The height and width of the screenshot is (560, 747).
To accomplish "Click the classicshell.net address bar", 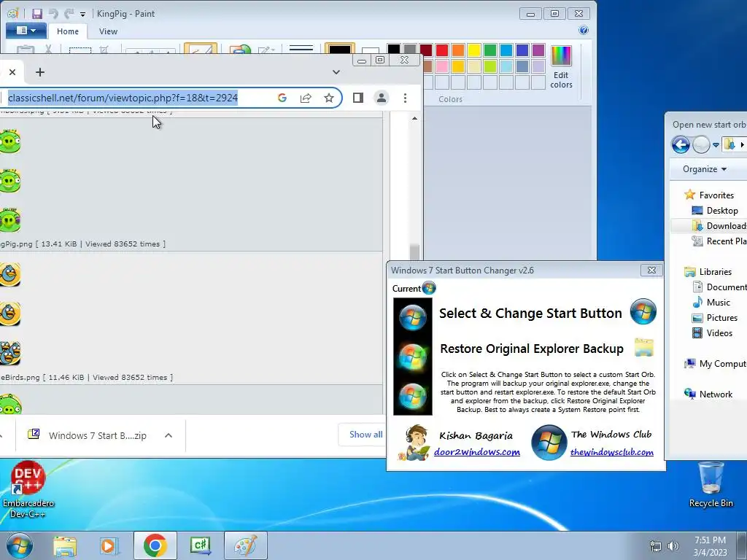I will point(123,98).
